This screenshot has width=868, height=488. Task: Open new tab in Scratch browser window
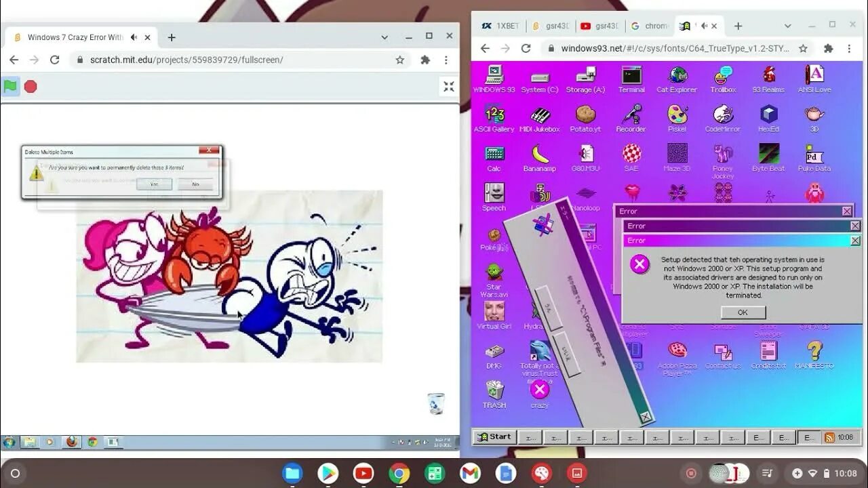[x=172, y=37]
